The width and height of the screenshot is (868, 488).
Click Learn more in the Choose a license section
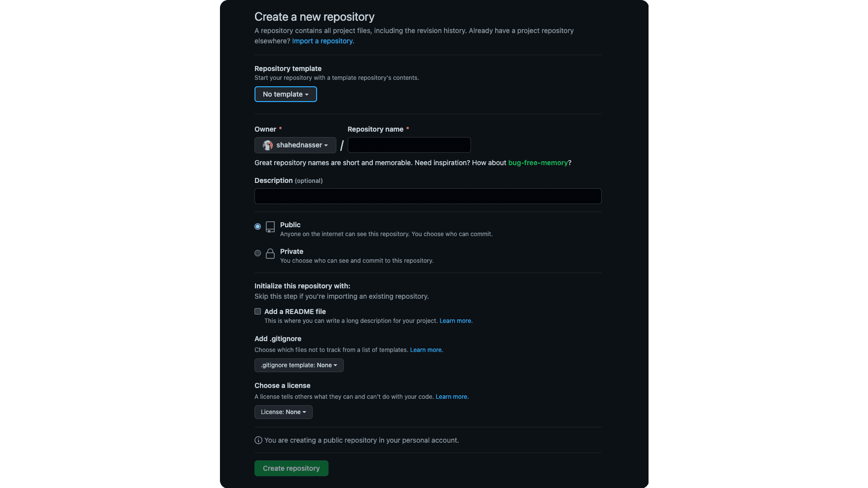point(451,396)
